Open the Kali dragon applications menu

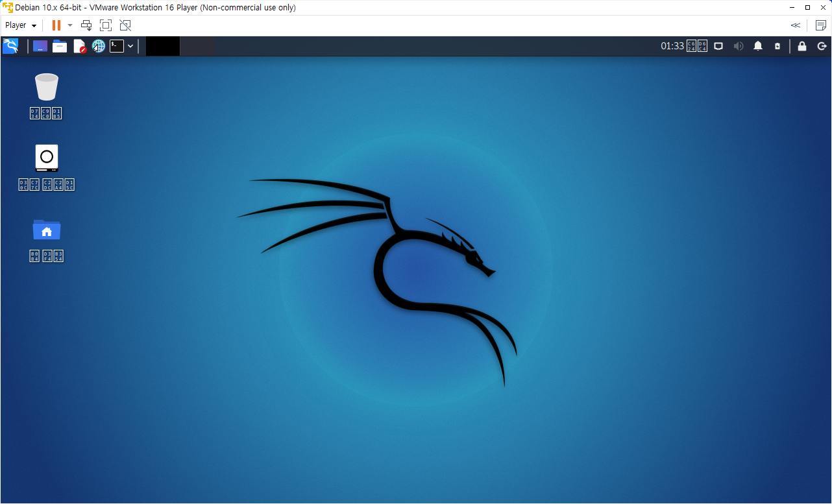(x=10, y=46)
